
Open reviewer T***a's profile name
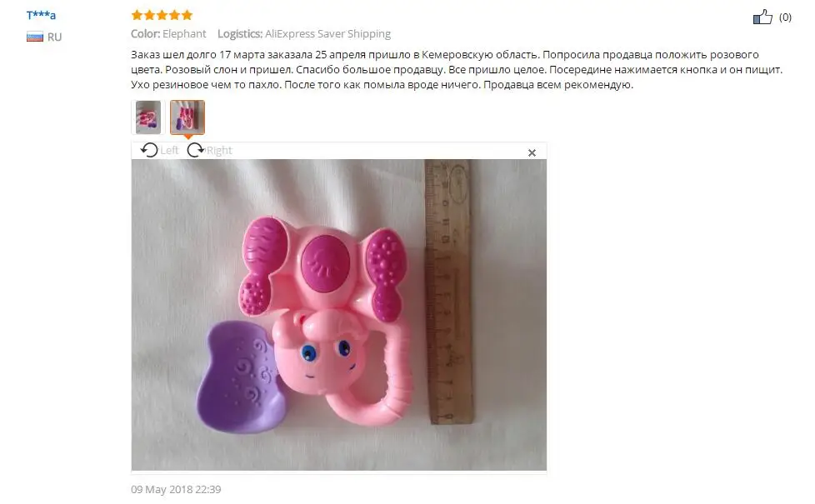[41, 15]
